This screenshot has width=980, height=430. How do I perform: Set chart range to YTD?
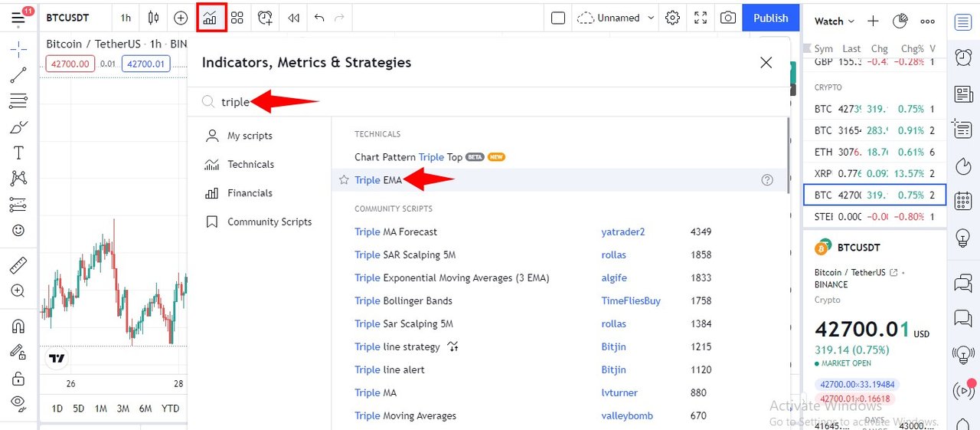tap(171, 409)
